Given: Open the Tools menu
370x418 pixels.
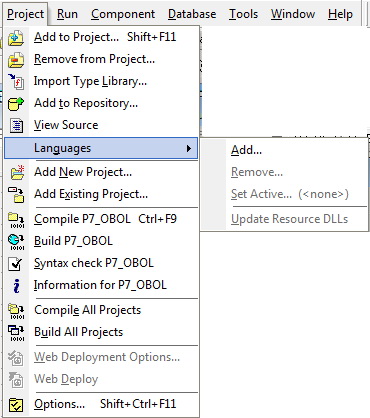Looking at the screenshot, I should pos(243,14).
